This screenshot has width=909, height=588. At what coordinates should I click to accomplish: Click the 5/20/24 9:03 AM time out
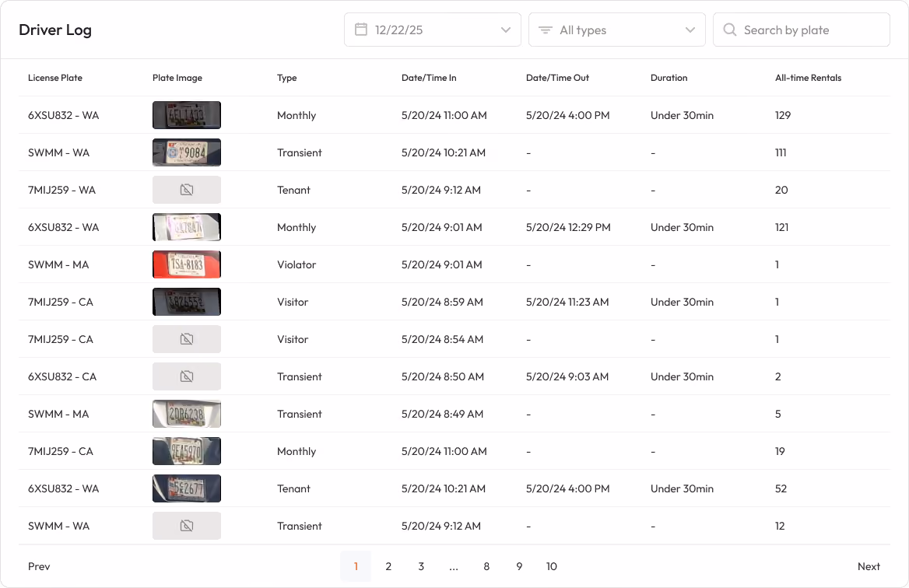coord(567,376)
